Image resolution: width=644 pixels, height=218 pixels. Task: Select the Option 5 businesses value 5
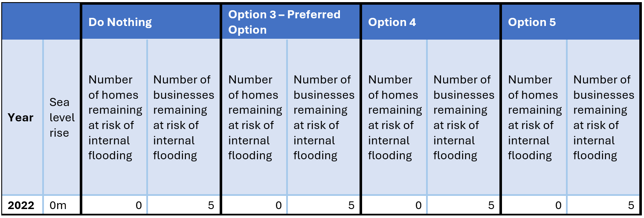(x=631, y=206)
